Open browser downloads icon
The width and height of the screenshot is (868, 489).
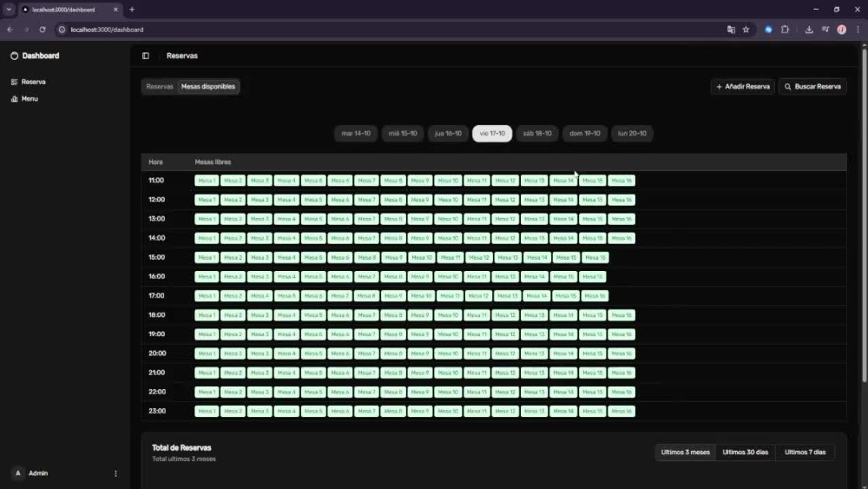point(809,30)
